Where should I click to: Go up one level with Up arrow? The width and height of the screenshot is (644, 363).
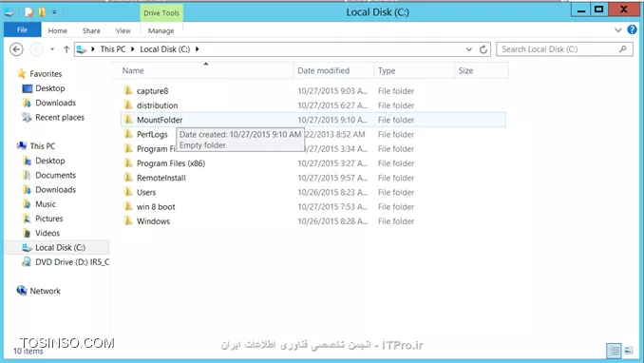pos(66,49)
